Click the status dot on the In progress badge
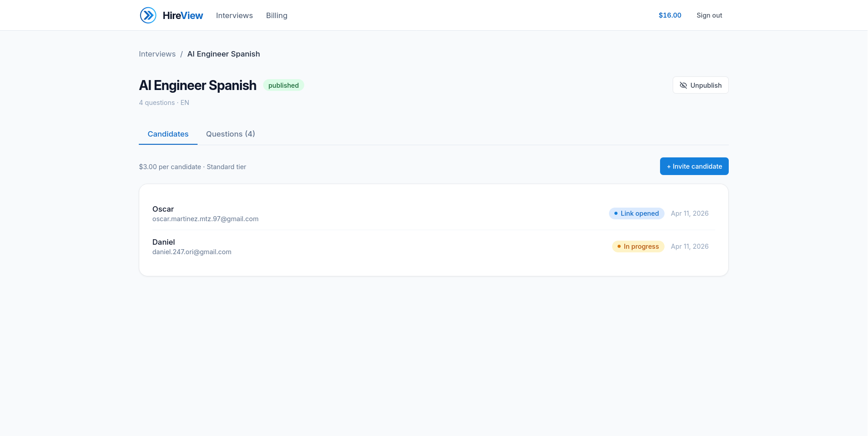 pyautogui.click(x=619, y=246)
